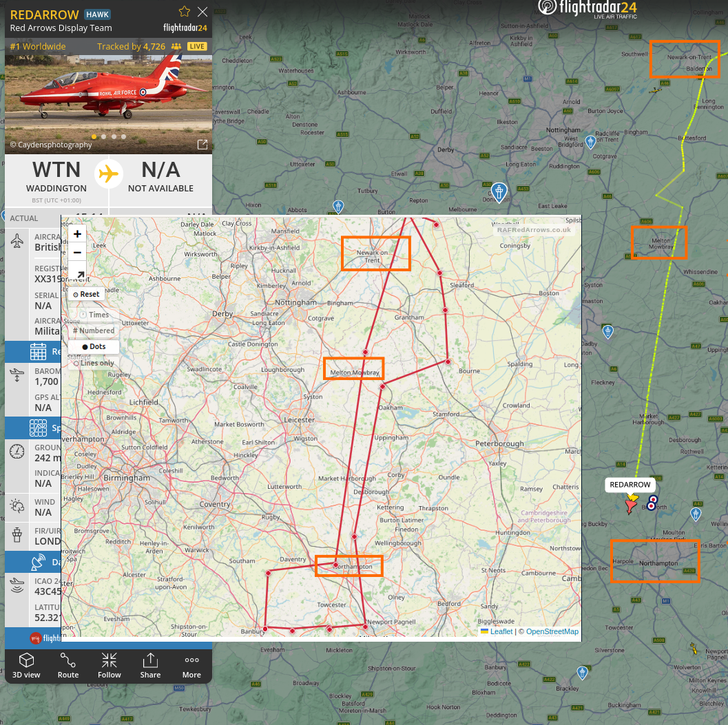Open the Leaflet attribution link
The width and height of the screenshot is (728, 725).
501,631
